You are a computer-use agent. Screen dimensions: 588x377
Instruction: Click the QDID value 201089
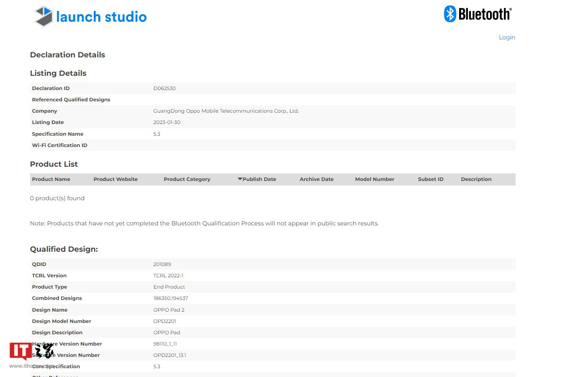click(x=162, y=264)
